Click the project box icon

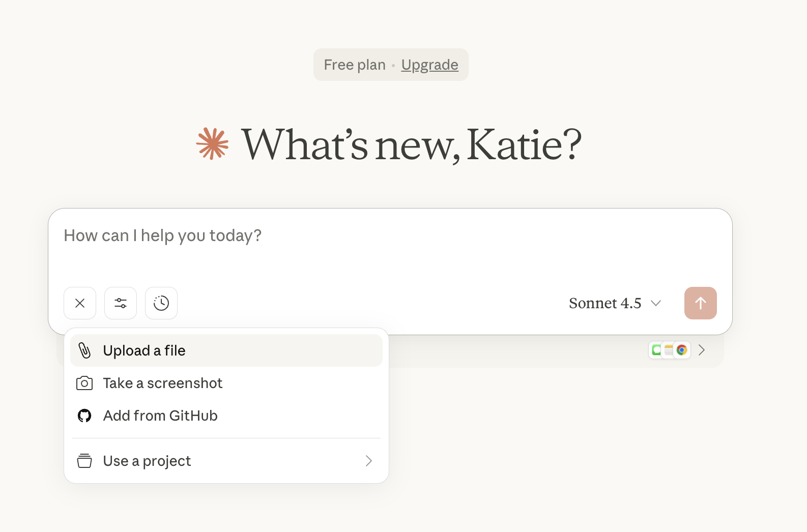84,461
